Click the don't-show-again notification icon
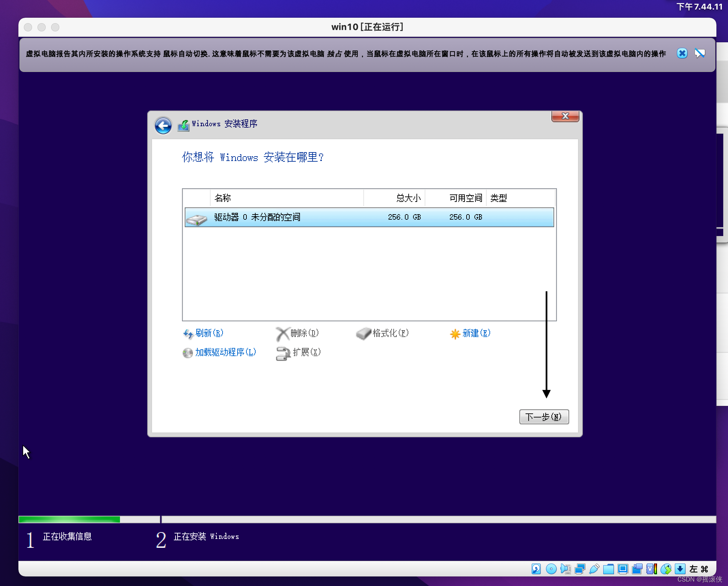This screenshot has height=586, width=728. [x=700, y=53]
